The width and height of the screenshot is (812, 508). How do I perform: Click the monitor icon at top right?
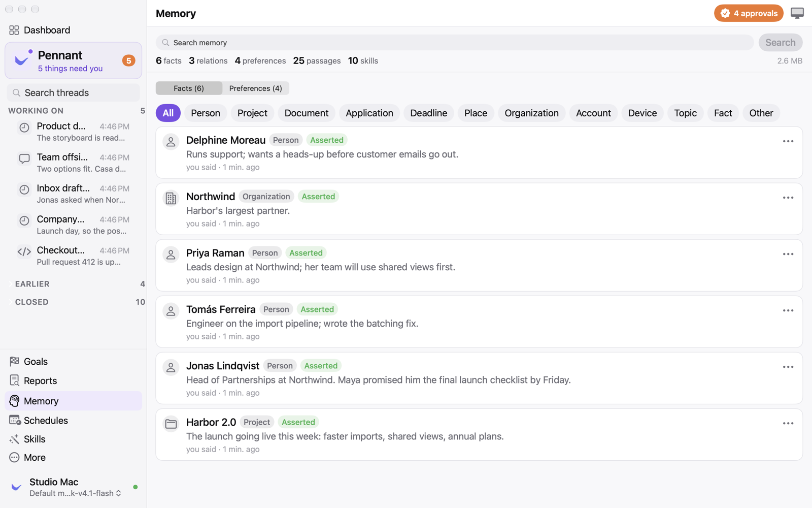pyautogui.click(x=797, y=13)
